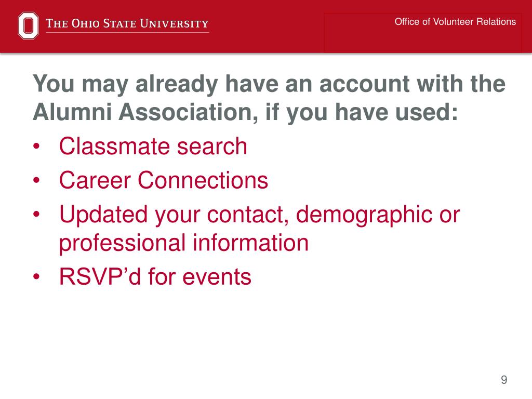
Task: Select the bullet beside Career Connections
Action: click(x=37, y=180)
